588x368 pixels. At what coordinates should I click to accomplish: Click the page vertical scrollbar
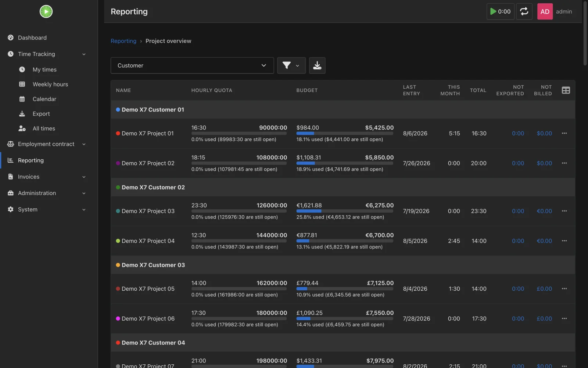585,34
